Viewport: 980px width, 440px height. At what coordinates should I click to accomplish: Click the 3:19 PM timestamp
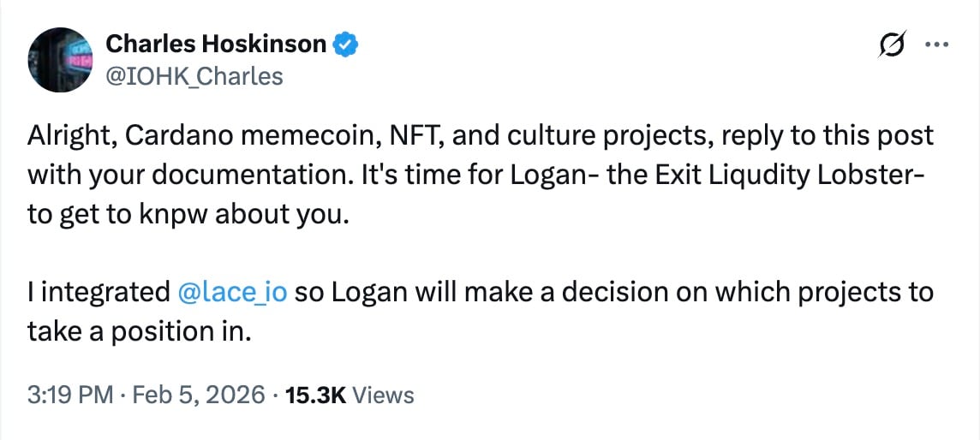[x=69, y=395]
